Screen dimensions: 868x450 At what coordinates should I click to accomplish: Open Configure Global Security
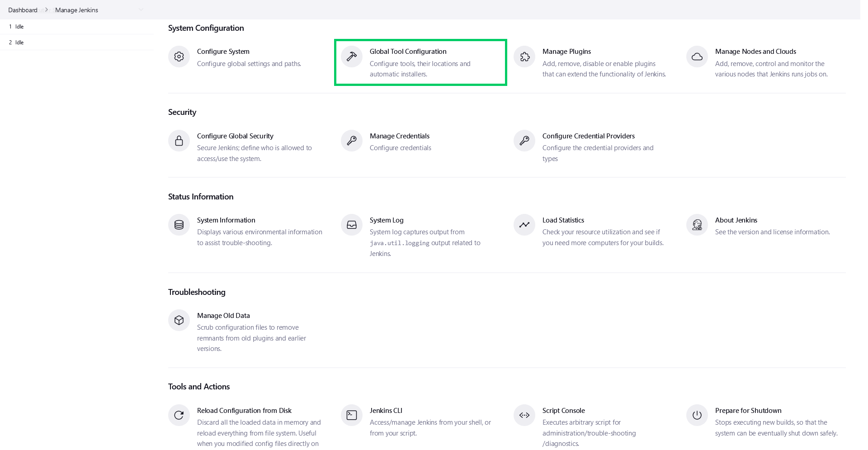(235, 136)
